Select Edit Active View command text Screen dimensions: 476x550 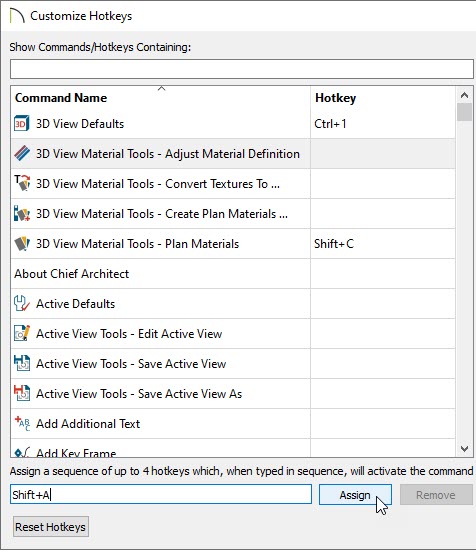pyautogui.click(x=129, y=334)
